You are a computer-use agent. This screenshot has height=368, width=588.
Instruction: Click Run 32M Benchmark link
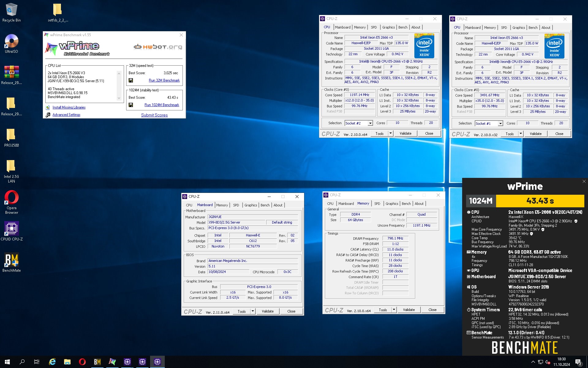point(164,80)
